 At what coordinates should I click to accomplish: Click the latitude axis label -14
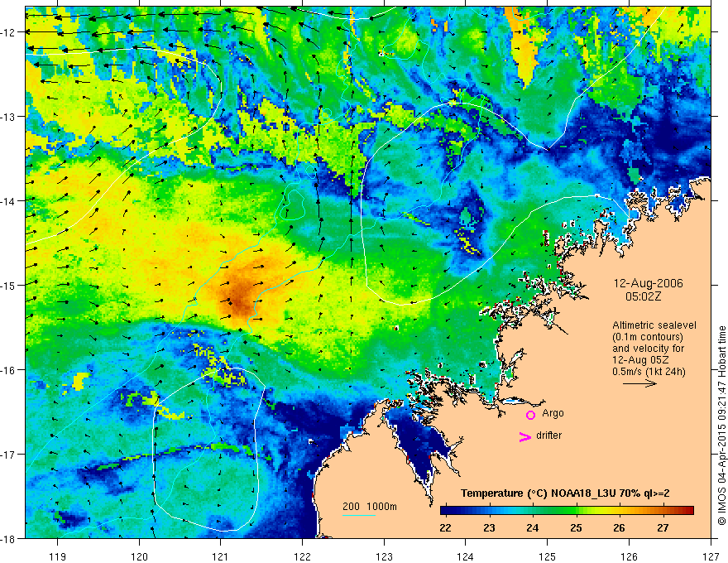point(9,201)
